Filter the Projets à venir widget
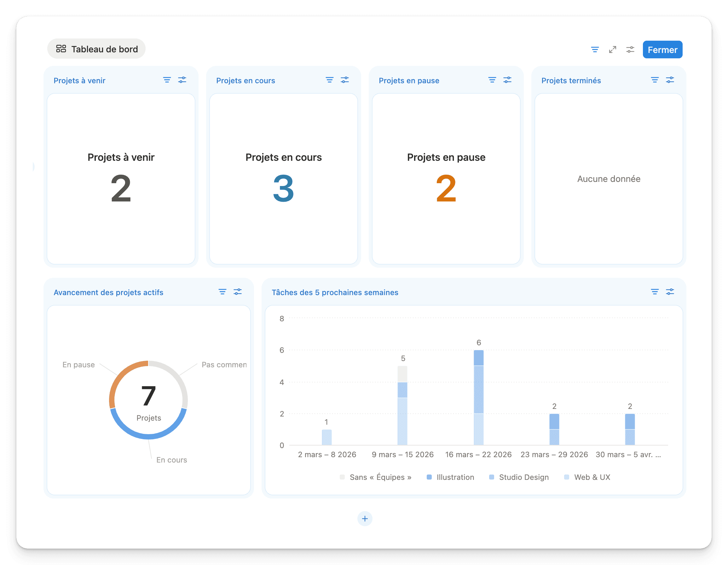The height and width of the screenshot is (565, 728). click(167, 80)
